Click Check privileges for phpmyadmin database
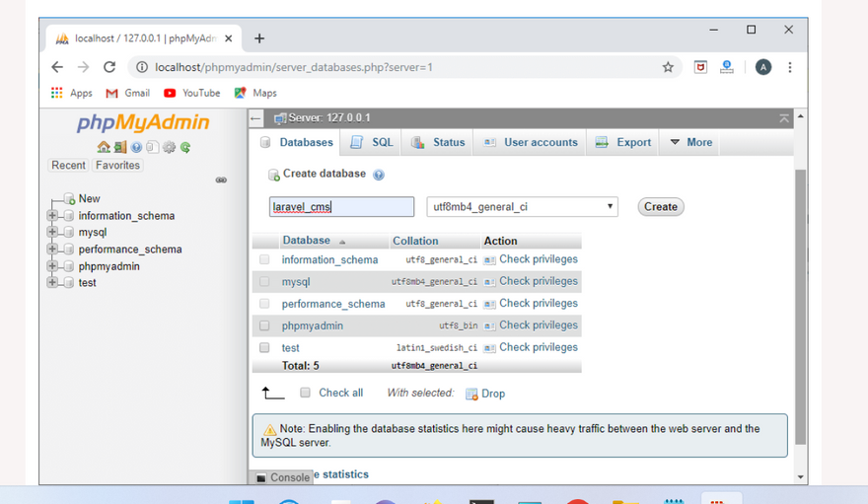Screen dimensions: 868x504 (538, 325)
